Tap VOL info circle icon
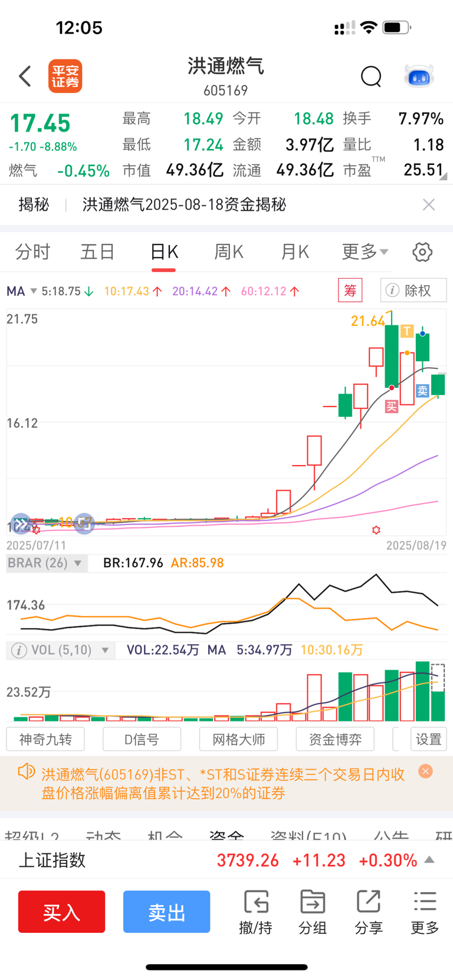Image resolution: width=453 pixels, height=980 pixels. coord(19,650)
